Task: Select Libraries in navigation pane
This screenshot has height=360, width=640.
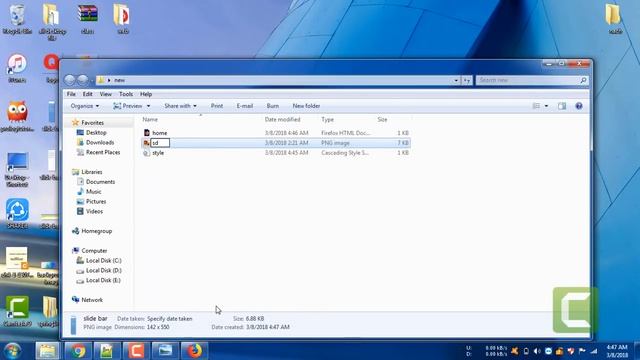Action: coord(91,172)
